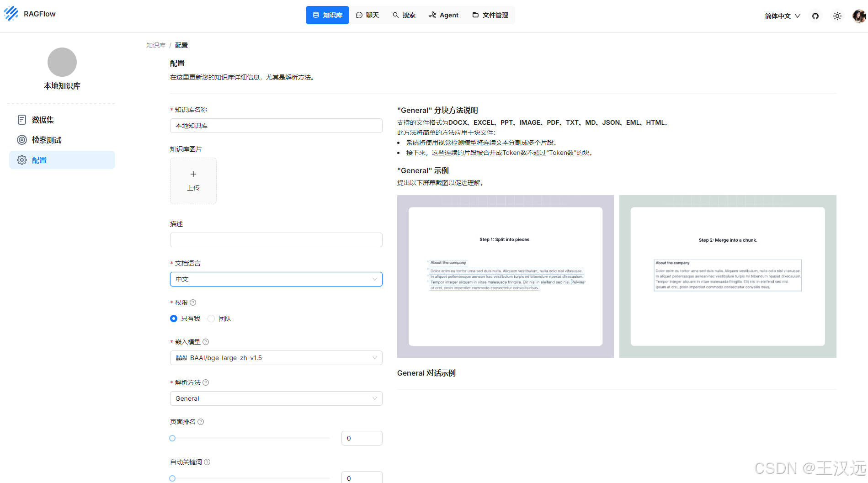Click the 知识库名称 input field
Screen dimensions: 868x483
click(x=276, y=126)
